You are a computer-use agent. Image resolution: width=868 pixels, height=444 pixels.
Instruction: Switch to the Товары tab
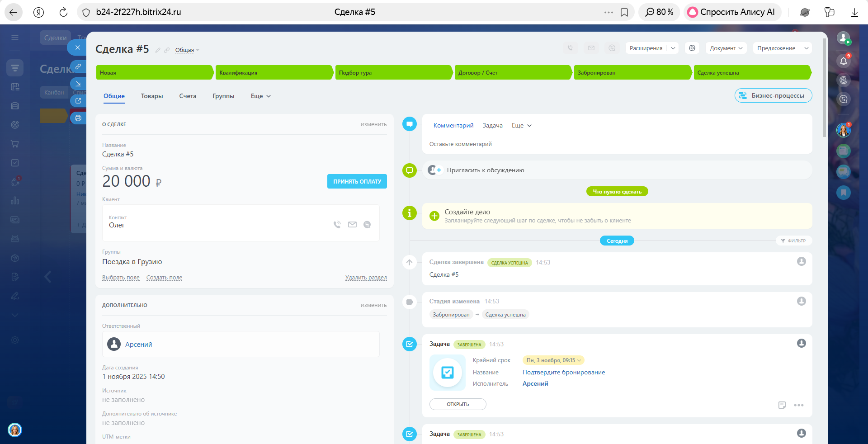(x=152, y=96)
